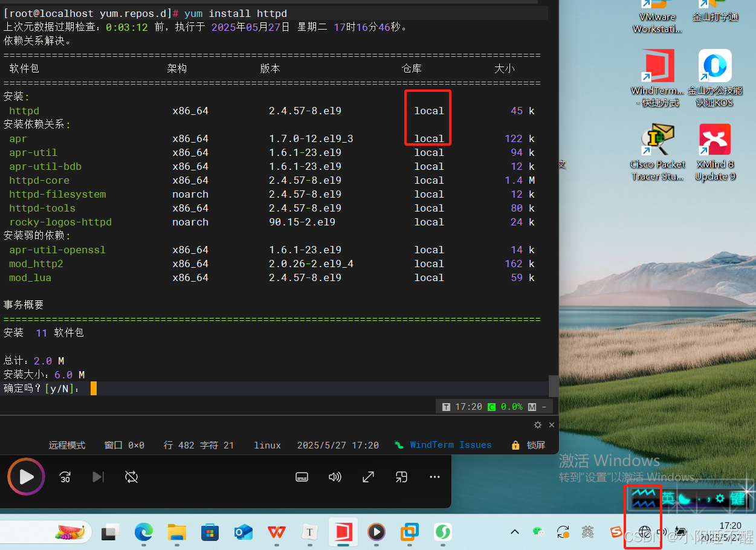Viewport: 756px width, 550px height.
Task: Expand hidden system tray icons chevron
Action: tap(515, 532)
